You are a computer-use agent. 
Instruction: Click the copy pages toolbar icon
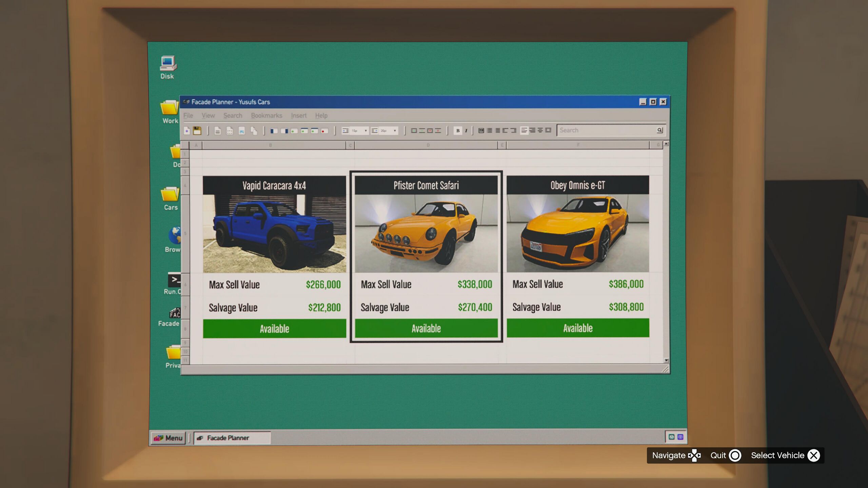pyautogui.click(x=254, y=131)
